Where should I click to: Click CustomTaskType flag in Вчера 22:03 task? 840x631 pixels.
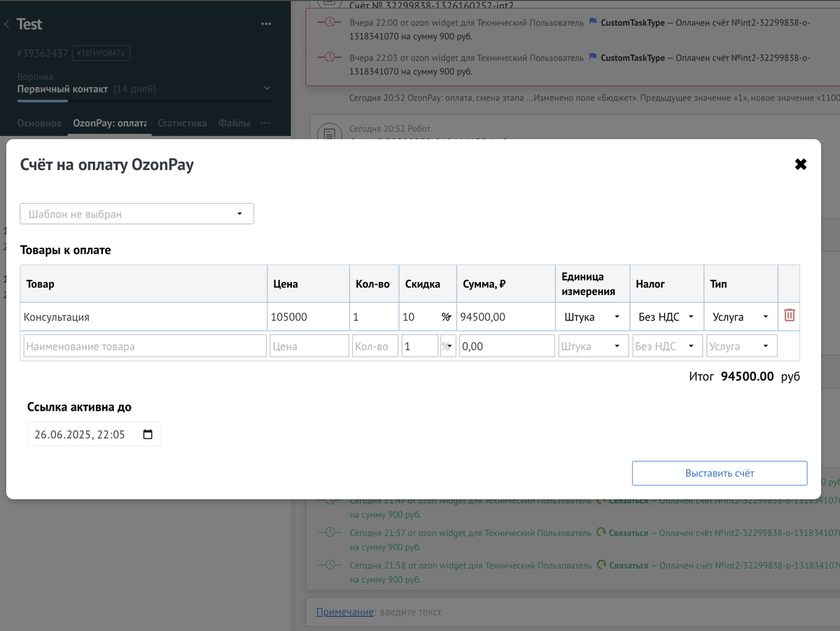tap(592, 57)
